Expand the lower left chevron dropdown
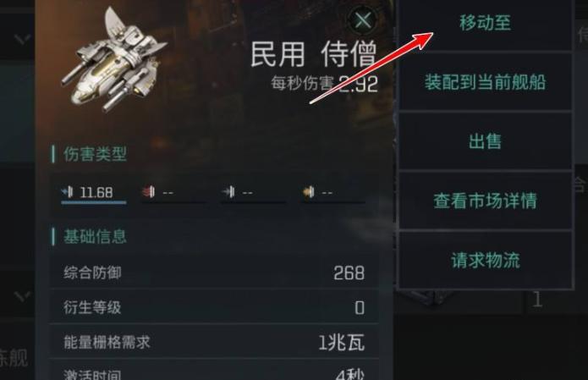The image size is (588, 380). [x=22, y=297]
